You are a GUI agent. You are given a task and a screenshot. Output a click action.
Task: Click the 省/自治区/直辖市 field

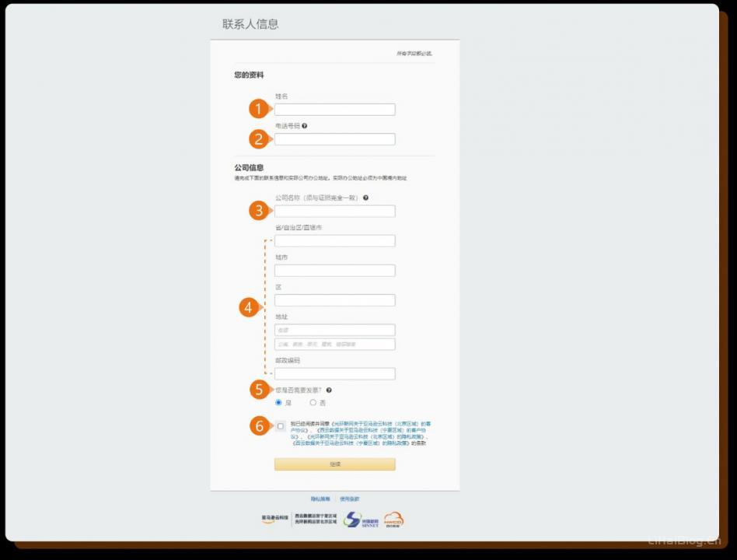[334, 240]
